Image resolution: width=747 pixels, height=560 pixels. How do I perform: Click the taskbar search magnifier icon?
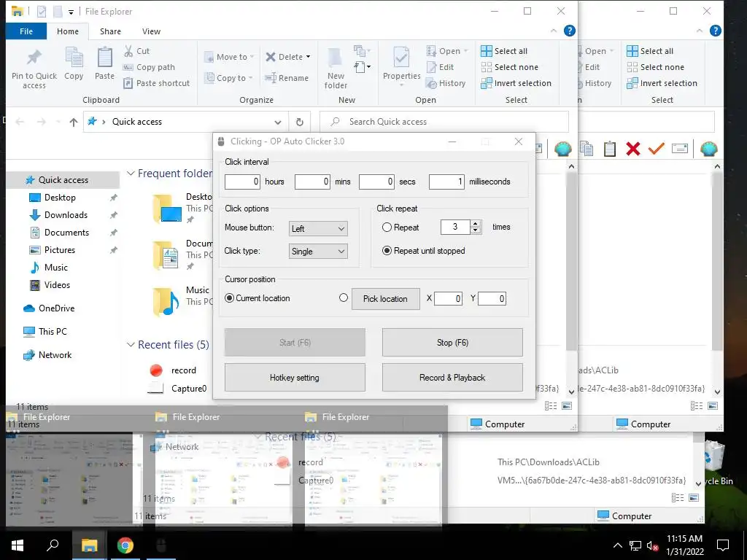pos(53,545)
